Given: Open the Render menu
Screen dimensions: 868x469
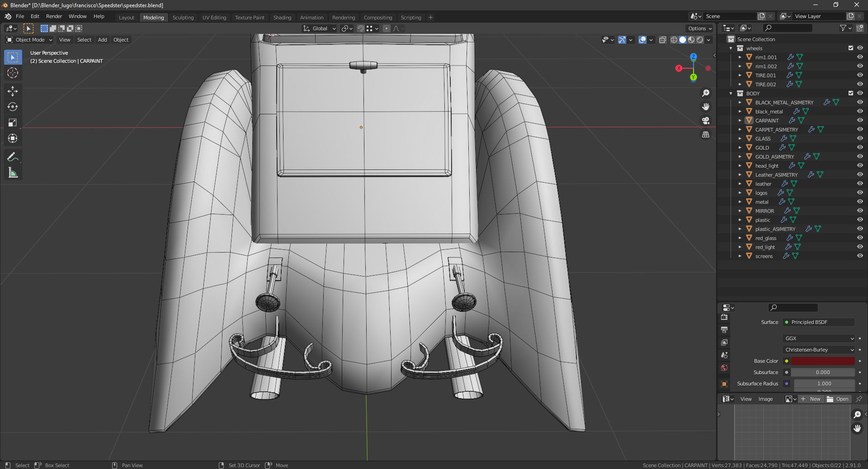Looking at the screenshot, I should [54, 16].
